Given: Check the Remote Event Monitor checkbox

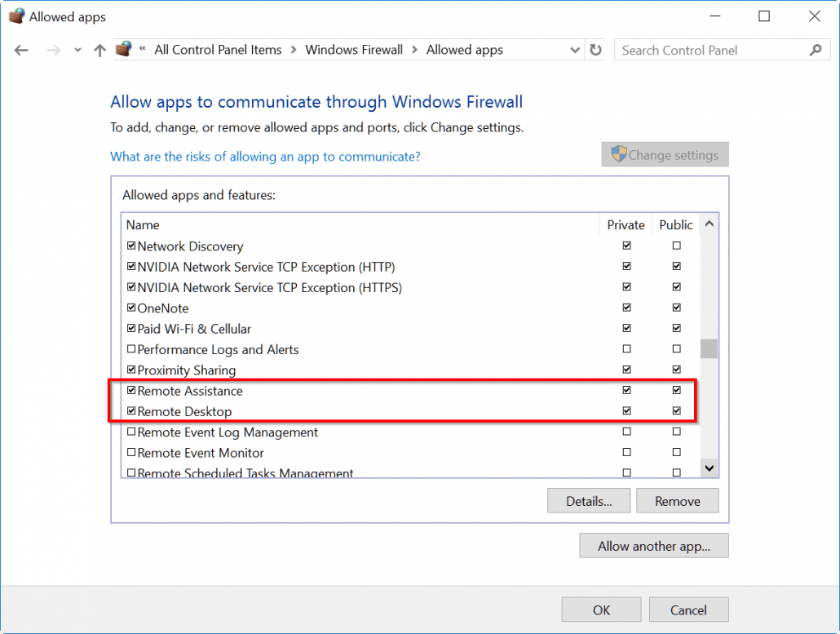Looking at the screenshot, I should pyautogui.click(x=131, y=452).
